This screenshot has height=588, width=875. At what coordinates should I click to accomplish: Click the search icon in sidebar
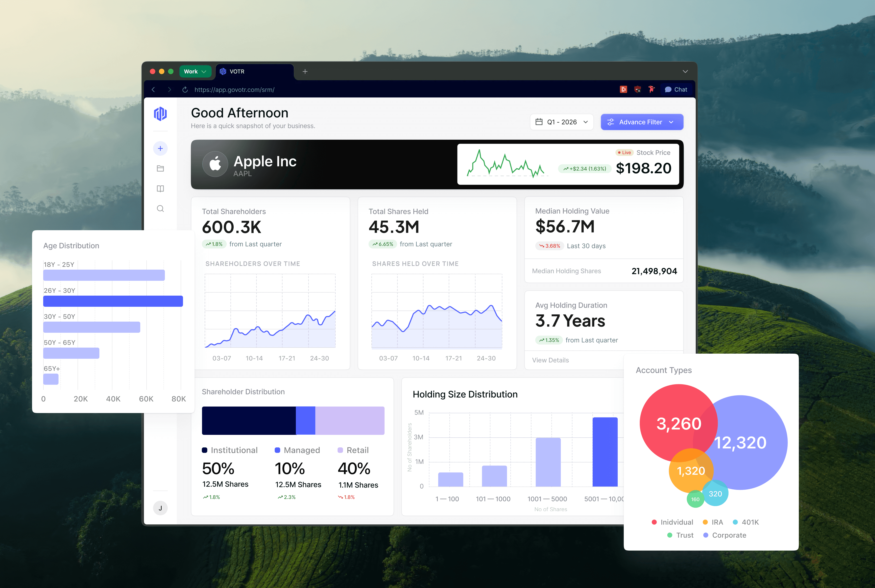click(x=160, y=209)
